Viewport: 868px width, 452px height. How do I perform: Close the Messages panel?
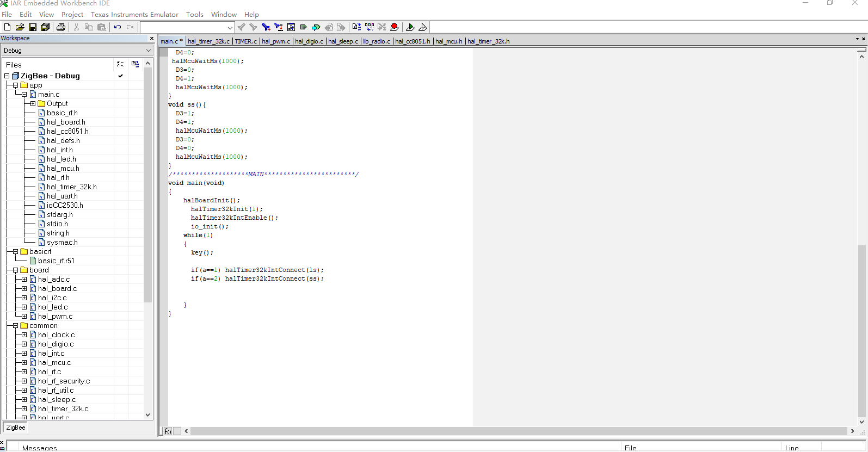click(3, 443)
